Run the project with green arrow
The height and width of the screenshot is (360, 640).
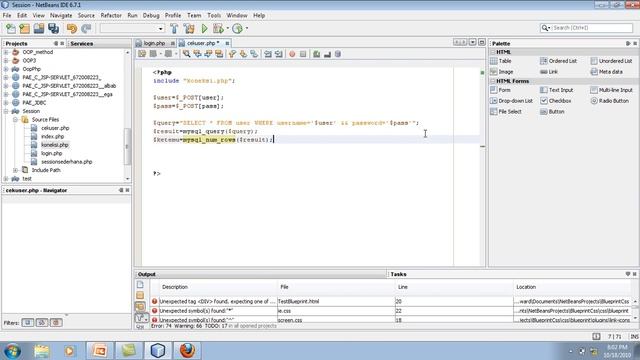204,29
